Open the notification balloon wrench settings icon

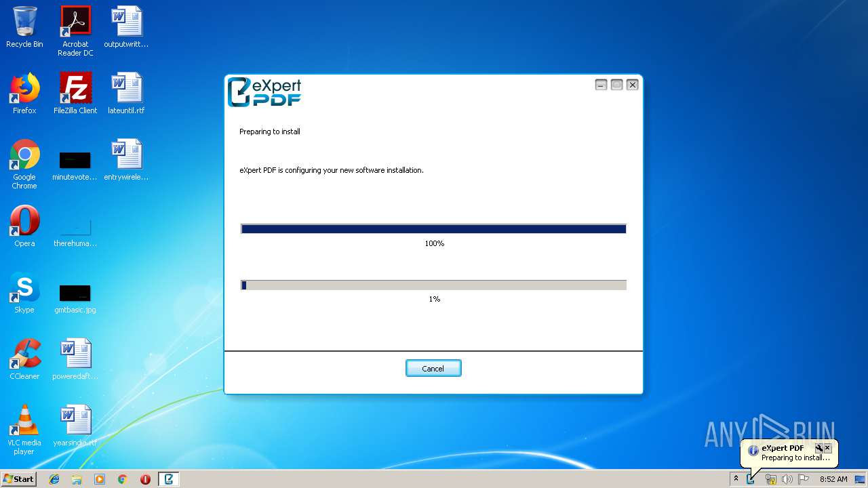818,448
